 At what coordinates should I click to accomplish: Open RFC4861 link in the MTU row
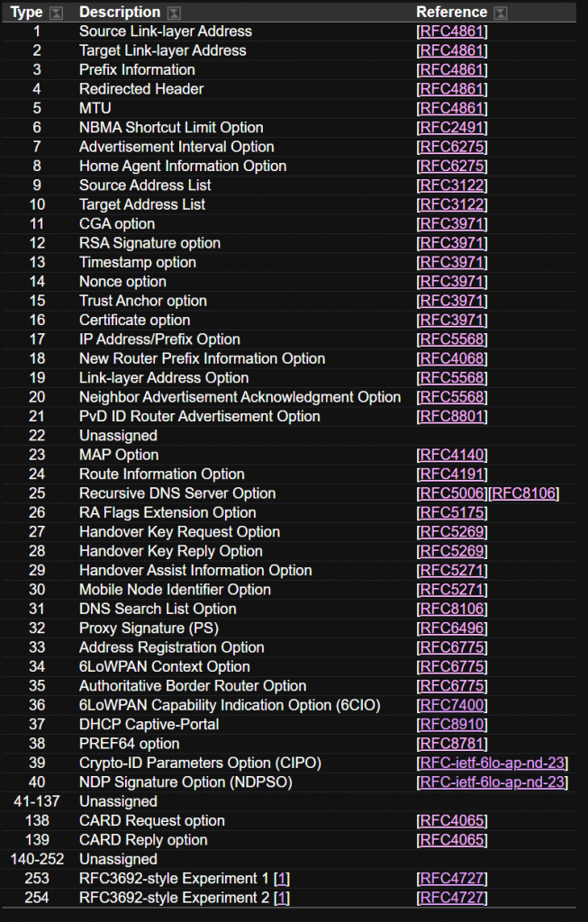(452, 109)
